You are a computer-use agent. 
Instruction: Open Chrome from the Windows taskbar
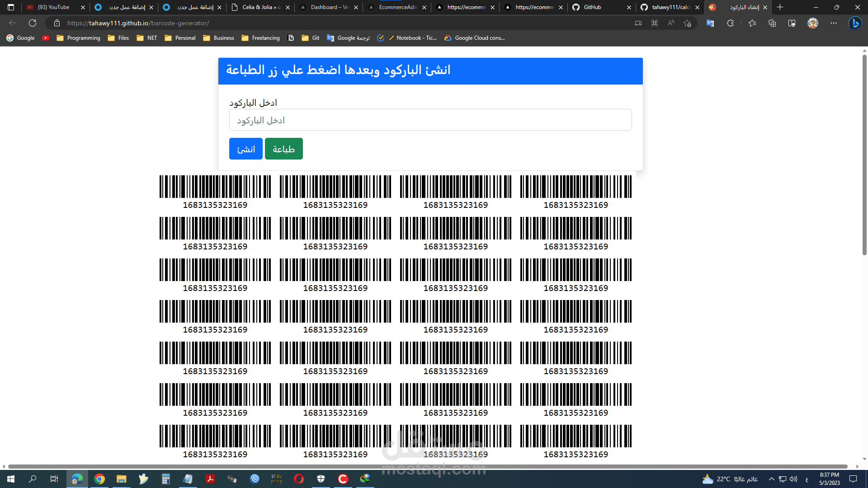pos(99,479)
